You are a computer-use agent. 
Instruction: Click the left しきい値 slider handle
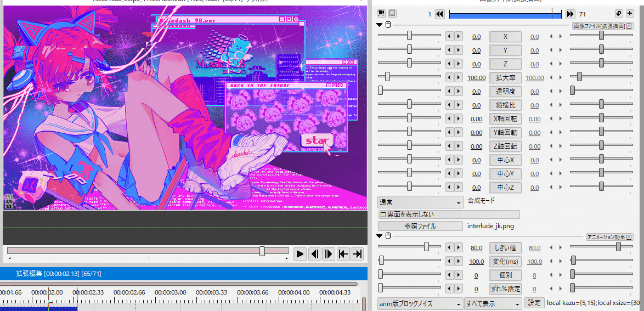click(x=426, y=246)
